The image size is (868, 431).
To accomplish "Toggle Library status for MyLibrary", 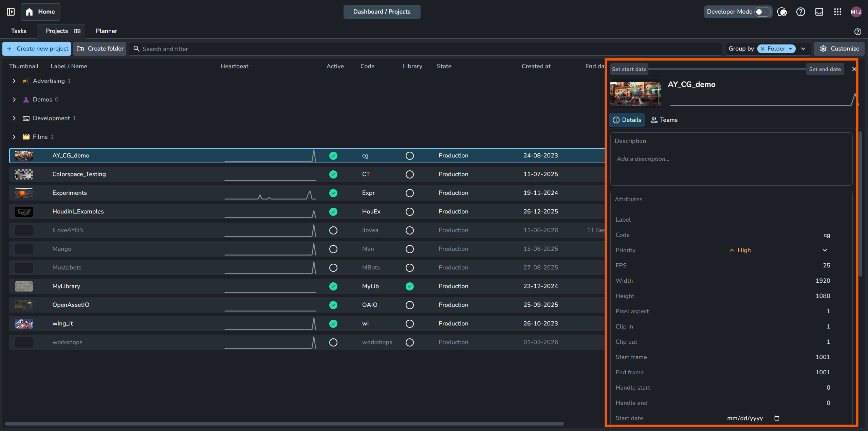I will click(x=410, y=286).
